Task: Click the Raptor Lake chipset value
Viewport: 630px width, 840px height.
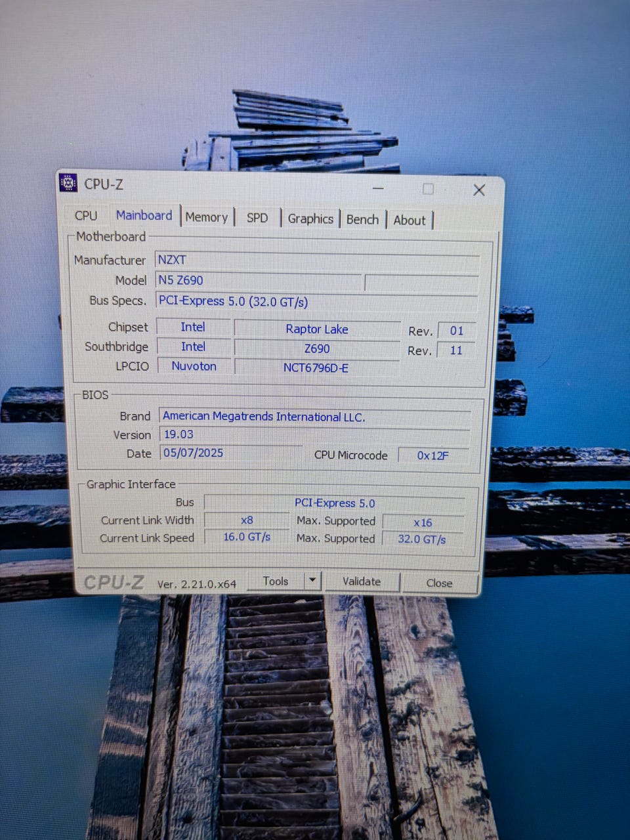Action: coord(317,329)
